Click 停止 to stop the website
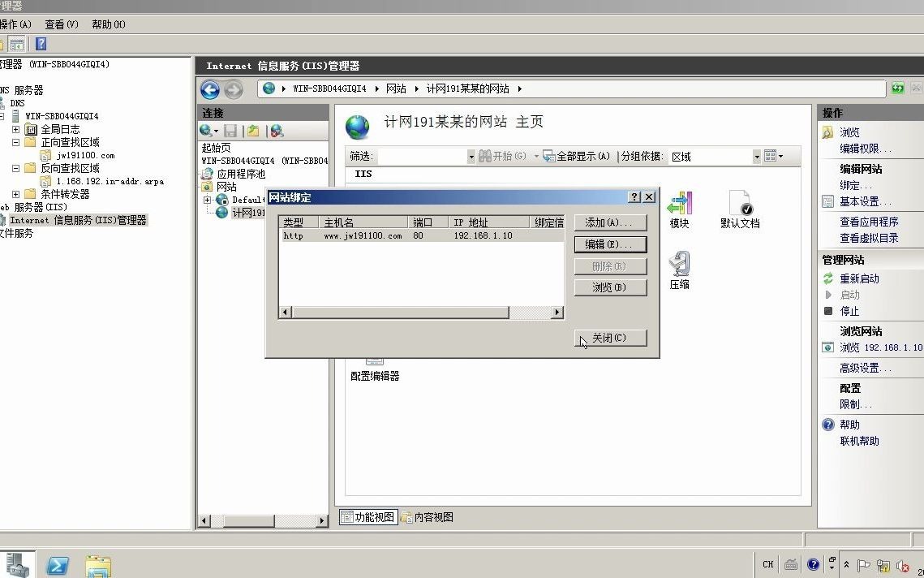The height and width of the screenshot is (578, 924). [849, 311]
